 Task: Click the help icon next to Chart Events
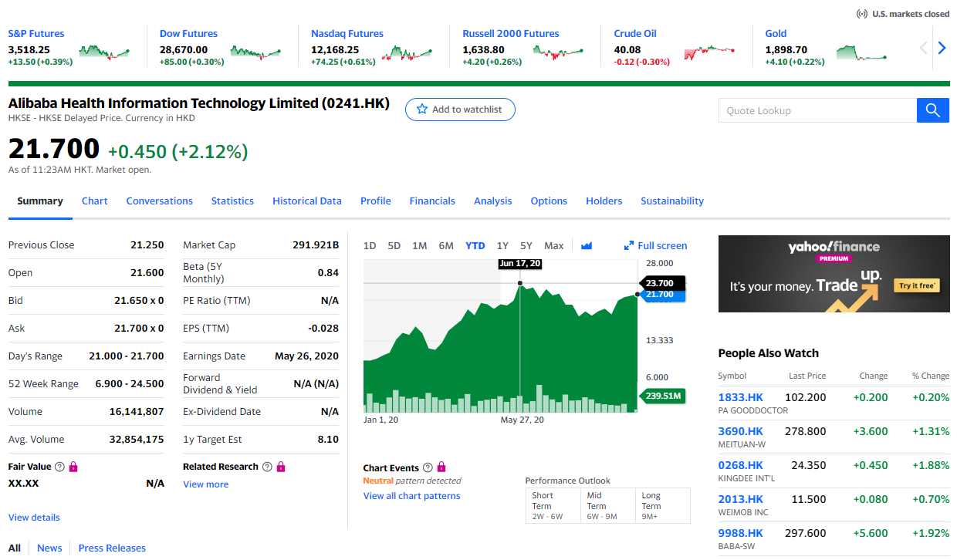pos(428,468)
